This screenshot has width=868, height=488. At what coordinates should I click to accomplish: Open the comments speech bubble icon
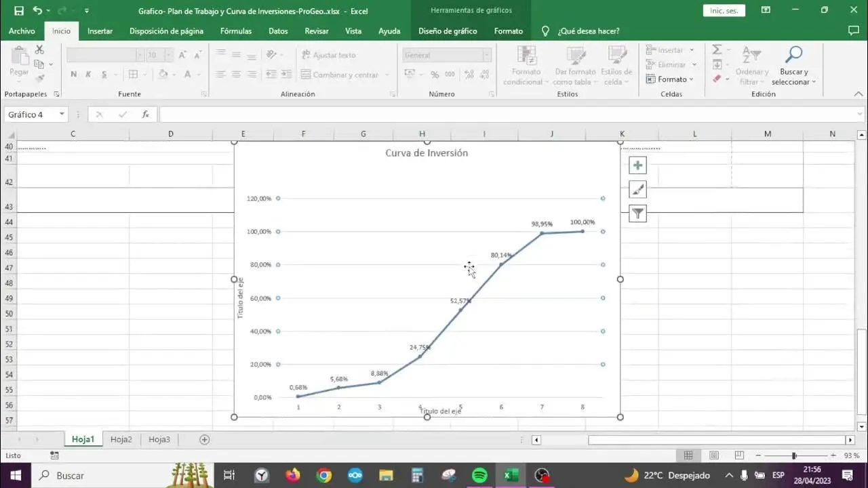[854, 30]
